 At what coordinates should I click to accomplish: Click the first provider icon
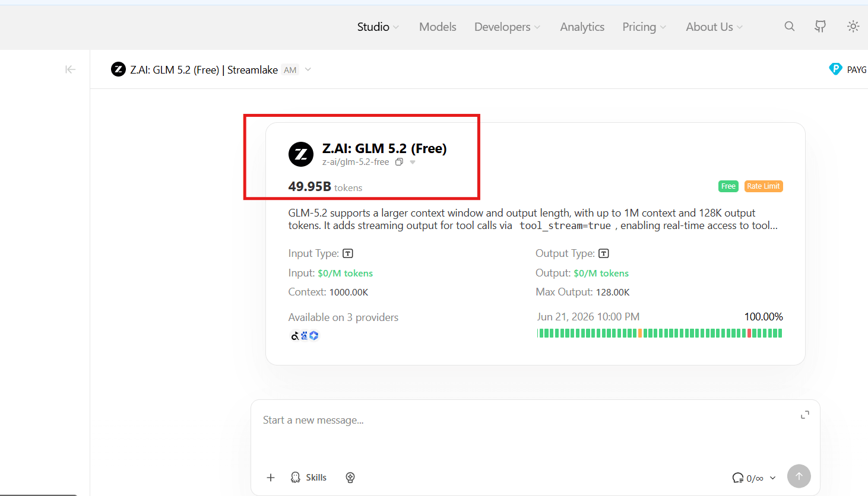[x=294, y=336]
